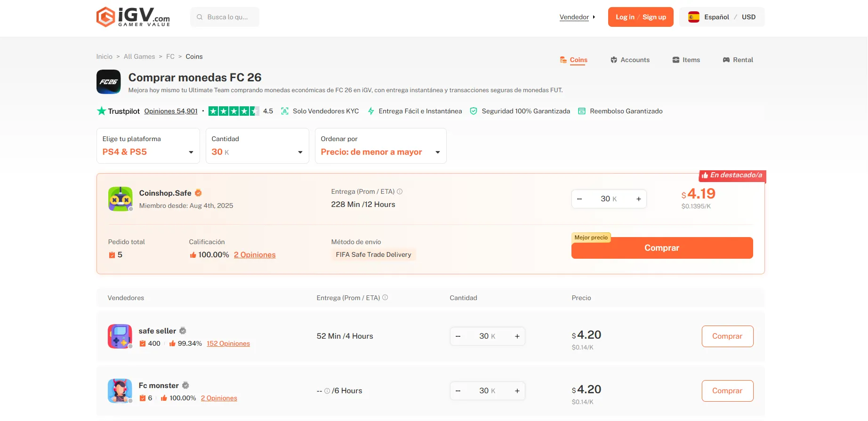Viewport: 868px width, 421px height.
Task: Open Español / USD language selector
Action: click(722, 17)
